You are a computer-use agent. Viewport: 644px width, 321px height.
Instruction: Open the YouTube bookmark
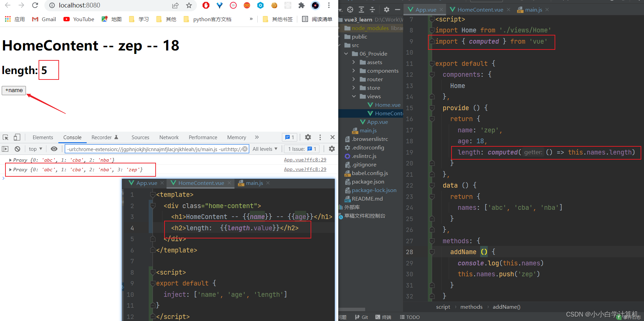[x=79, y=19]
